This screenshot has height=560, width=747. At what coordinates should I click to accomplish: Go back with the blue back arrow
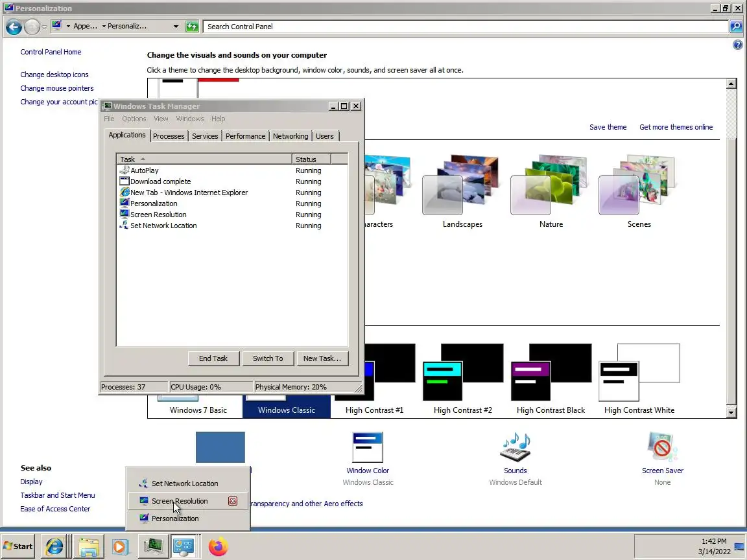click(x=14, y=27)
